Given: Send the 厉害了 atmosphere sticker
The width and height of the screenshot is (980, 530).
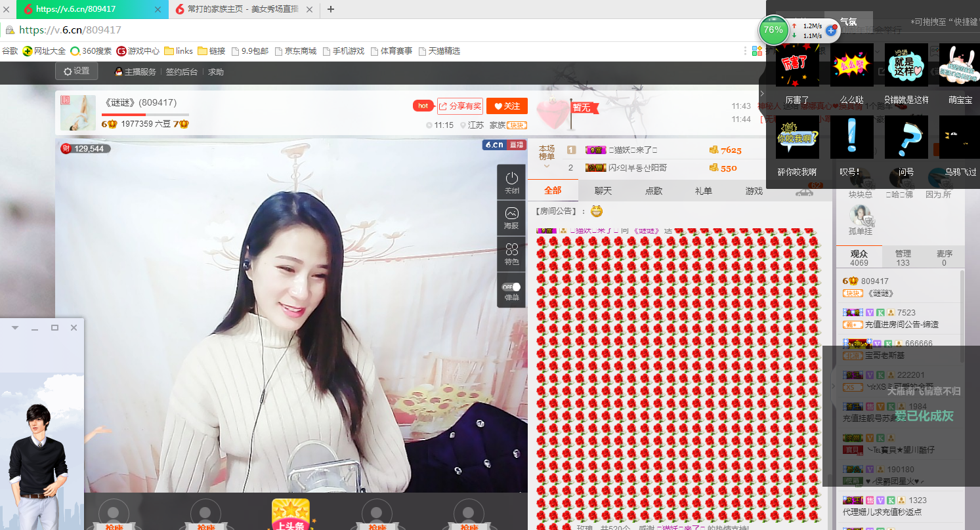Looking at the screenshot, I should [797, 66].
